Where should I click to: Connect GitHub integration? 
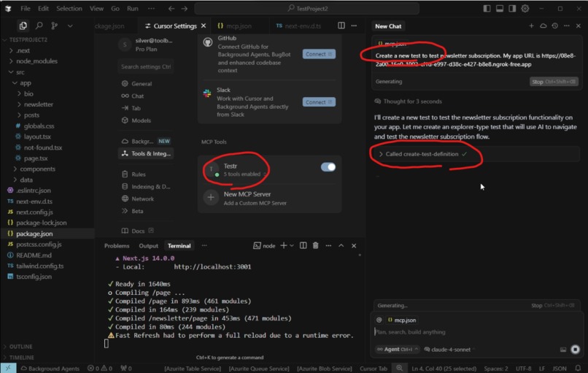[x=319, y=54]
